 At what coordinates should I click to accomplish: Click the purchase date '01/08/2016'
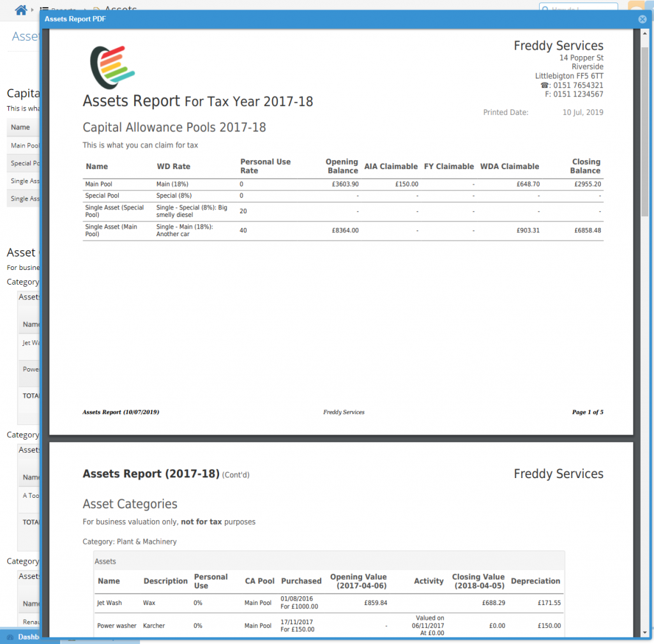[x=296, y=599]
